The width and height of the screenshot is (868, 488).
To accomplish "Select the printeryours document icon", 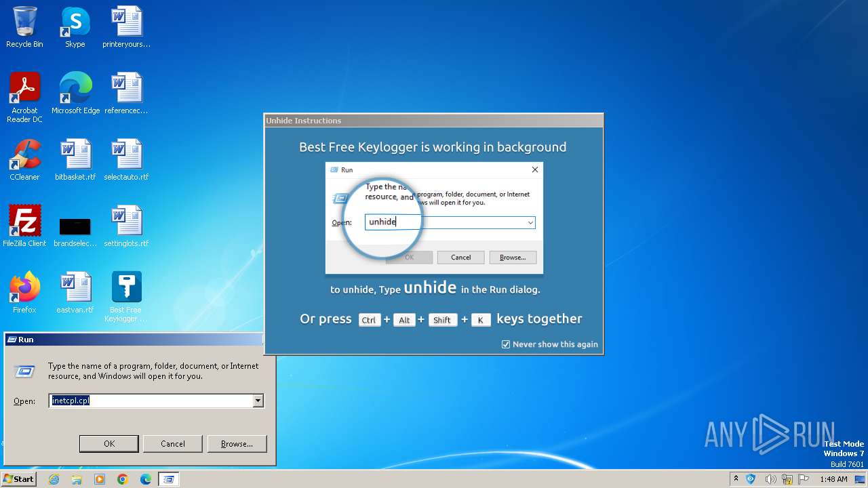I will [126, 27].
